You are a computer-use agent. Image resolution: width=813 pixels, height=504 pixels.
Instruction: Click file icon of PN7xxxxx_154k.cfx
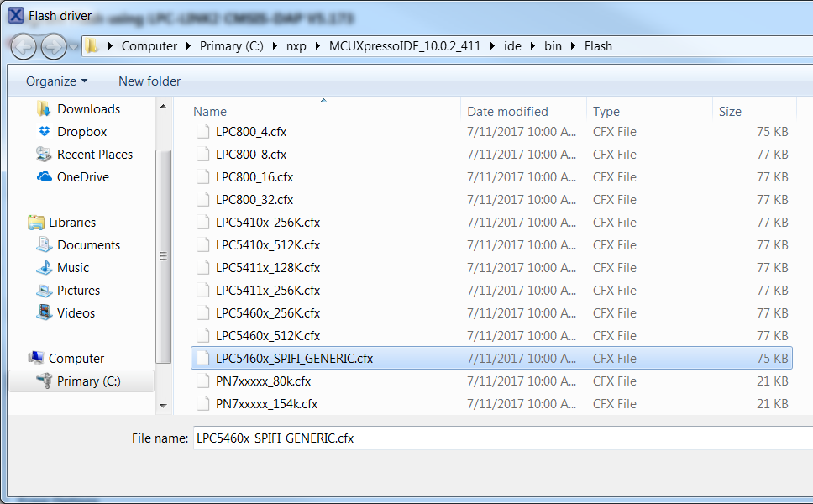202,404
